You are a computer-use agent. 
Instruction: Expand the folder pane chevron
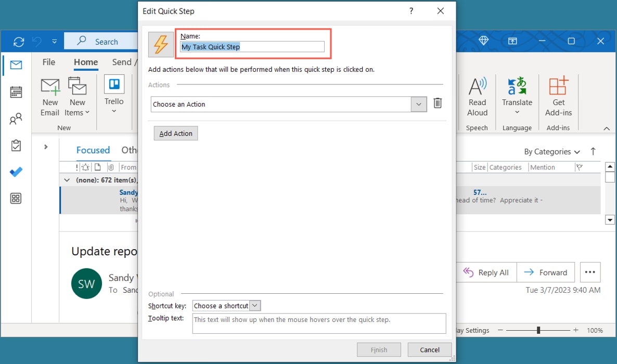(x=46, y=147)
